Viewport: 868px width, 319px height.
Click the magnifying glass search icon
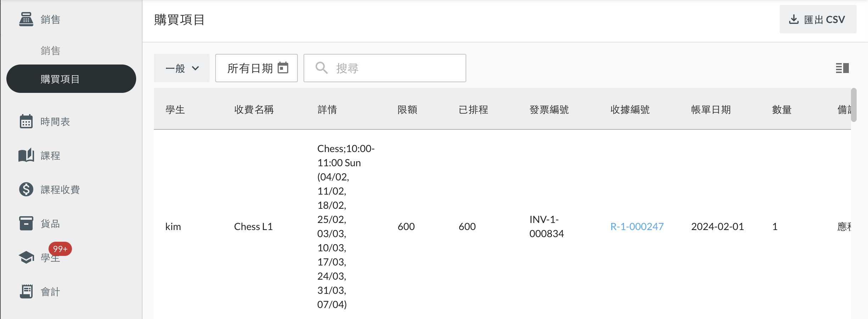click(x=321, y=68)
